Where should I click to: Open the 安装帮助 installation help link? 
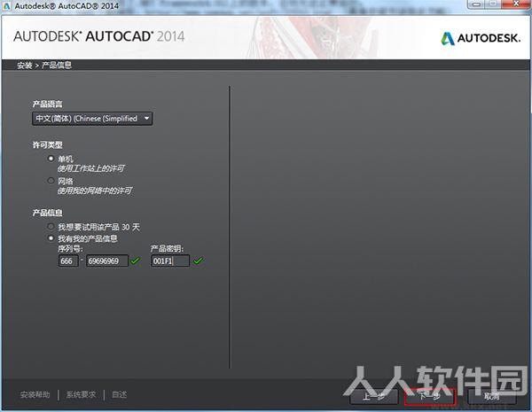[35, 394]
